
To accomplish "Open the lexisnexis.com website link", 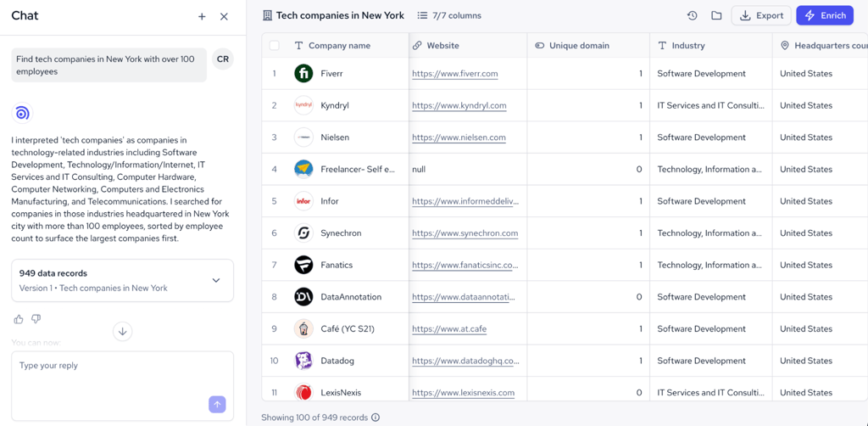I will click(x=464, y=393).
